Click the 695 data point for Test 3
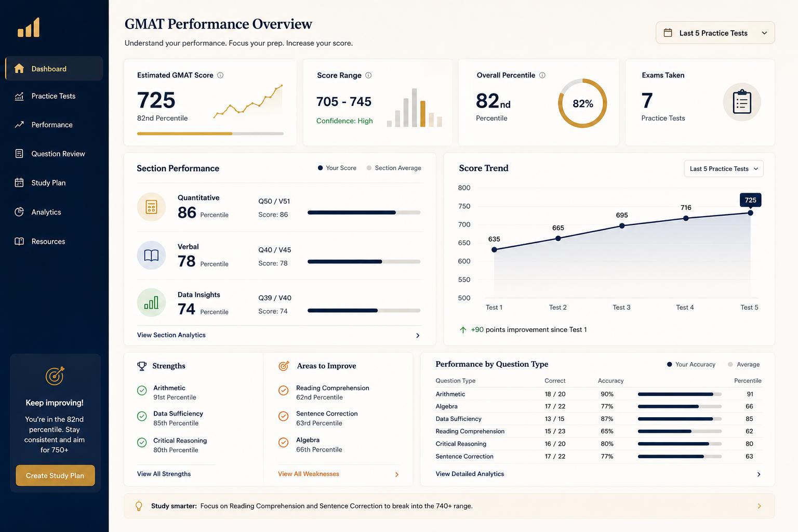798x532 pixels. pyautogui.click(x=622, y=226)
